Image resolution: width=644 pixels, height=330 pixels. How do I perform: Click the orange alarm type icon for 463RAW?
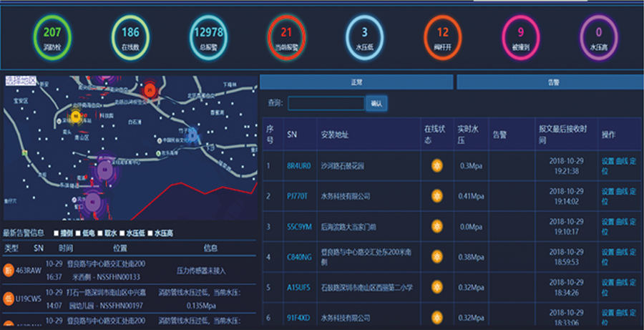click(x=9, y=270)
